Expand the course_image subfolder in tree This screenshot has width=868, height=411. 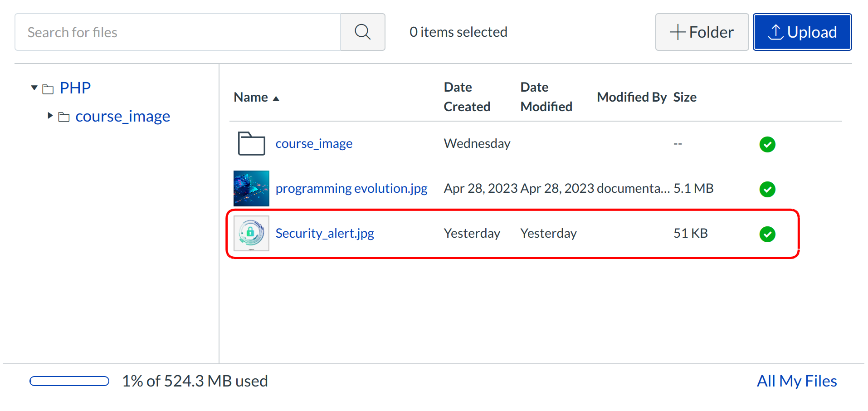point(50,116)
